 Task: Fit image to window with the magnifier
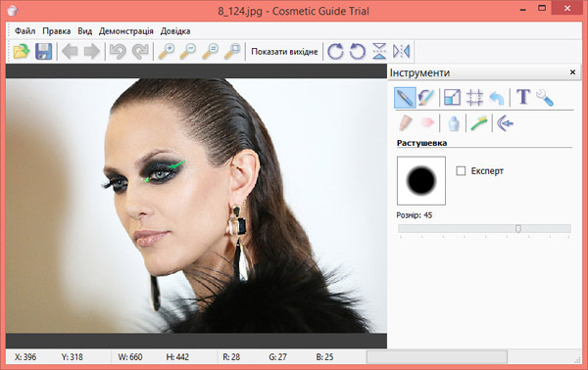click(x=232, y=51)
